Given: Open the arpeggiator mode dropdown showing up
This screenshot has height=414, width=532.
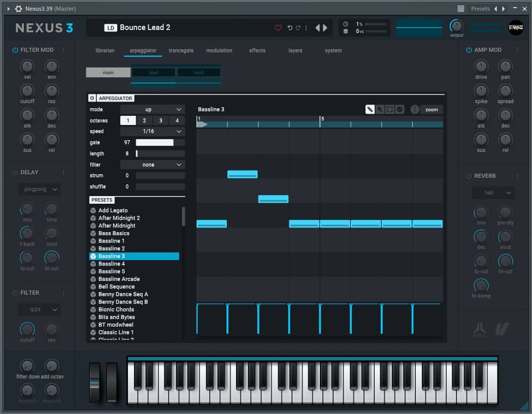Looking at the screenshot, I should click(152, 109).
